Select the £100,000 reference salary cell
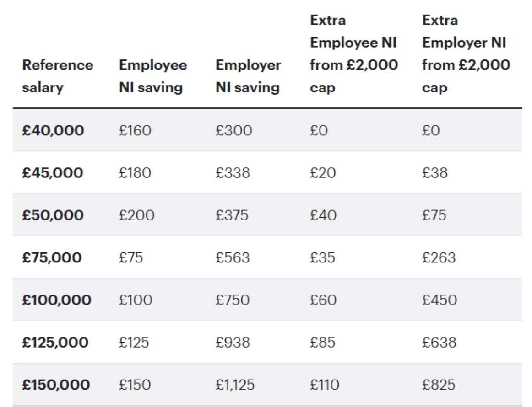This screenshot has height=407, width=532. tap(56, 300)
